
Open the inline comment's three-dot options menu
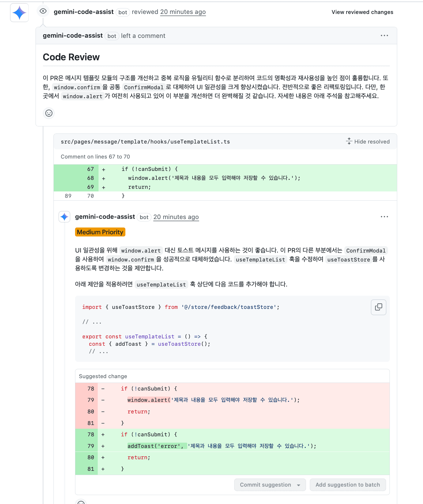pyautogui.click(x=384, y=217)
